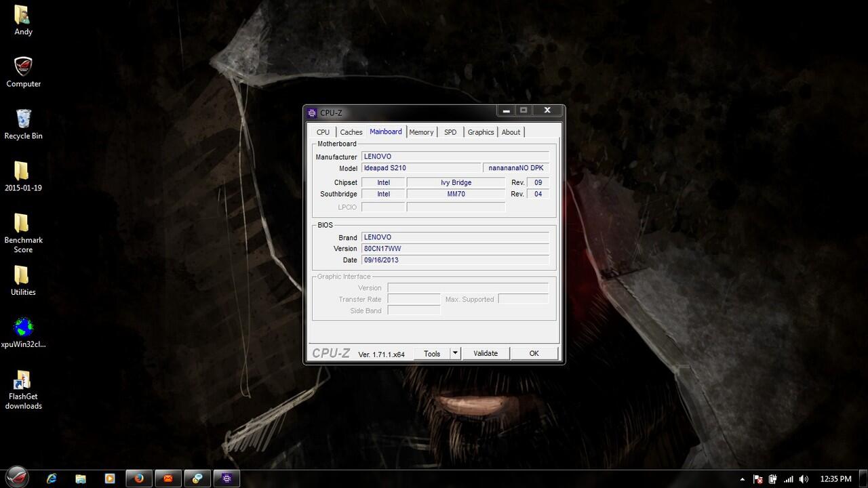Switch to the Memory tab

tap(421, 132)
